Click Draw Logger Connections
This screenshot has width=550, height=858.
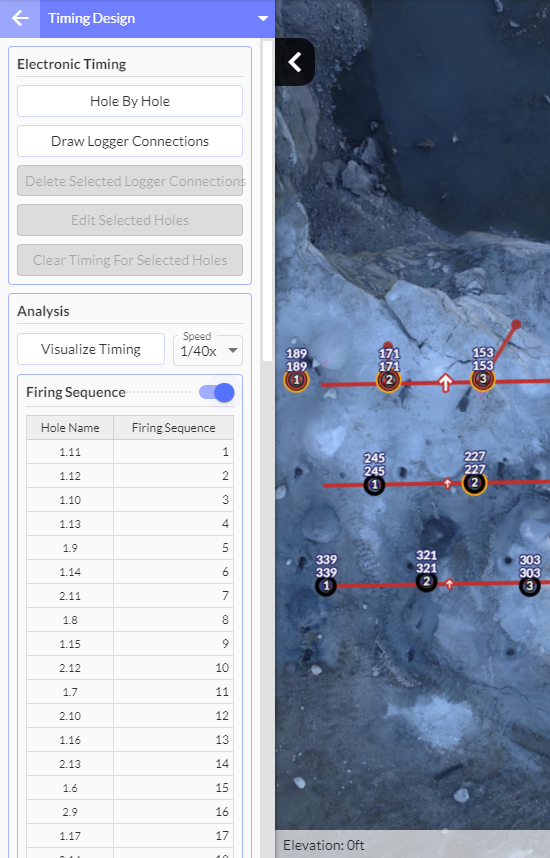[x=130, y=141]
